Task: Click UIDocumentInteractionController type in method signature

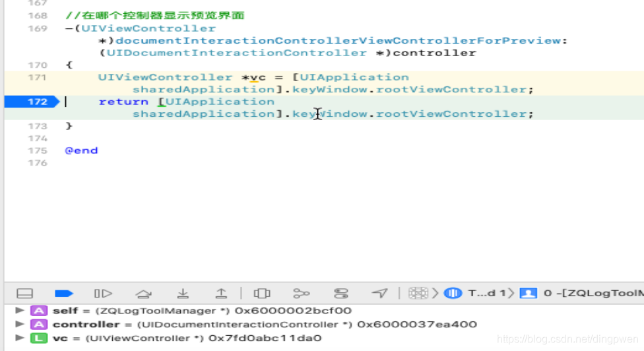Action: tap(237, 53)
